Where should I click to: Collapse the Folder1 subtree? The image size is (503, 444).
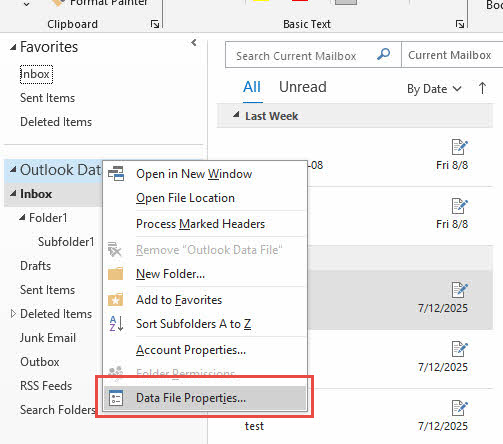22,218
